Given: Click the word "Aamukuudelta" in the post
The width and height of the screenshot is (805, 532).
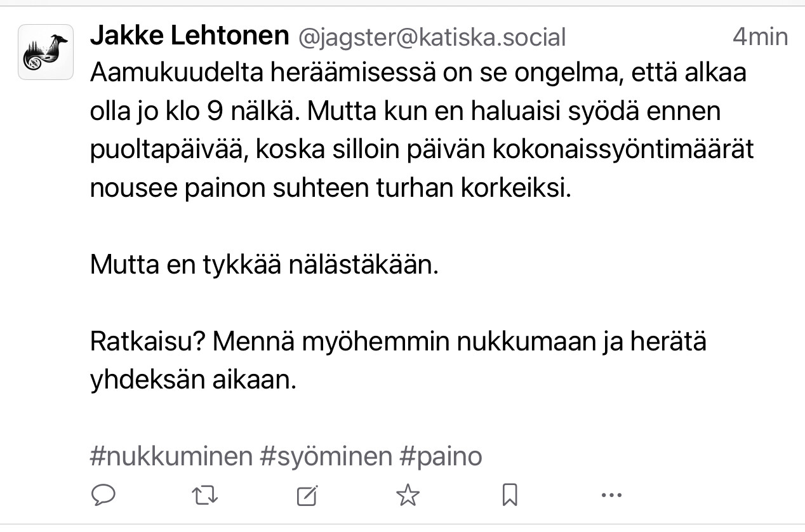Looking at the screenshot, I should tap(175, 73).
